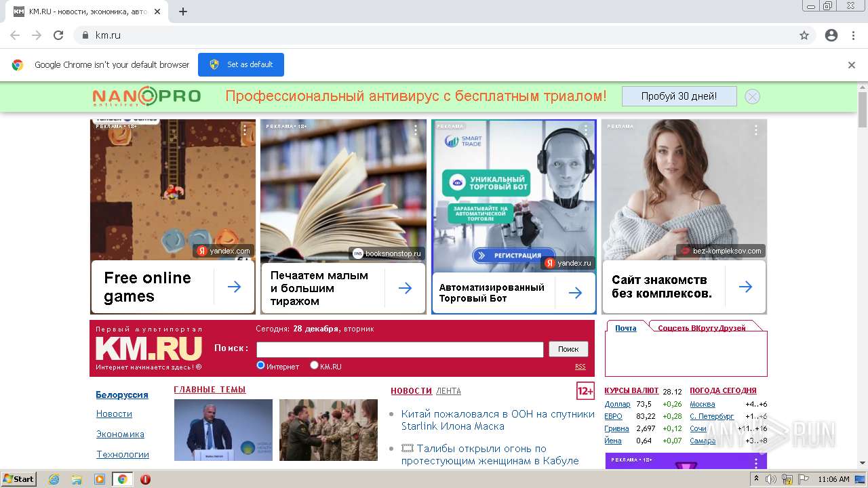
Task: Open options menu on the book printing ad
Action: pyautogui.click(x=416, y=130)
